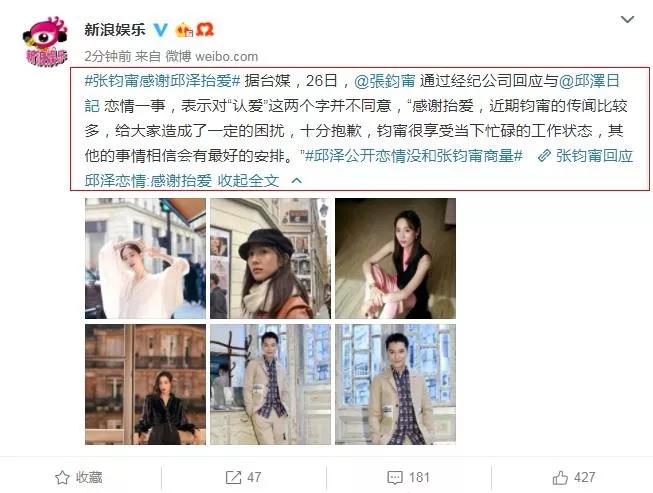653x493 pixels.
Task: Click the share icon showing 47
Action: [233, 477]
